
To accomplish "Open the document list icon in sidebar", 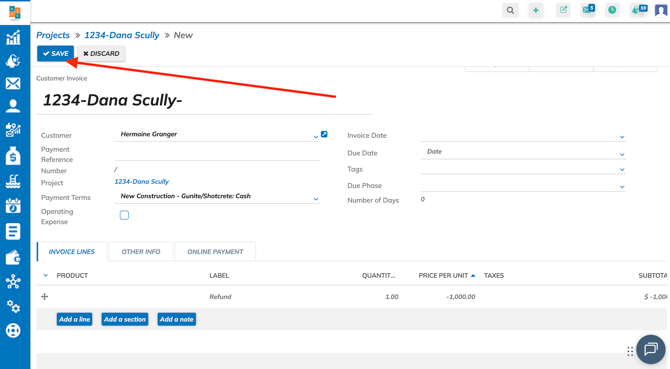I will [x=13, y=231].
